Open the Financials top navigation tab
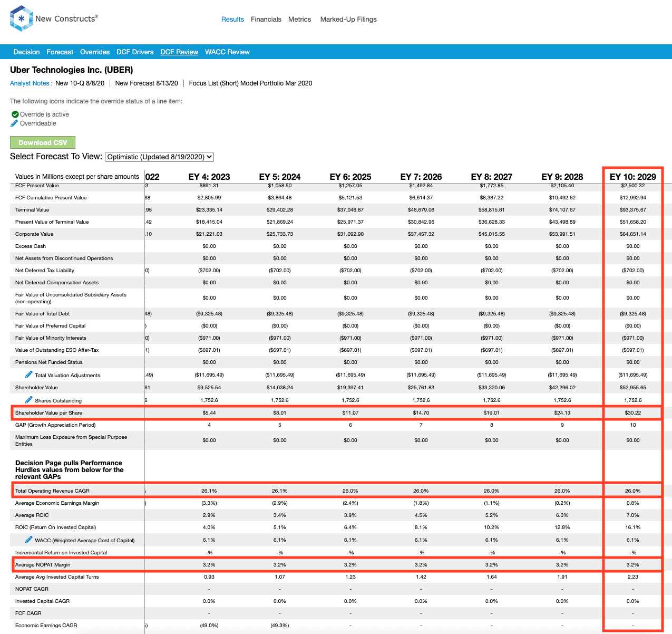The image size is (672, 634). pyautogui.click(x=266, y=20)
